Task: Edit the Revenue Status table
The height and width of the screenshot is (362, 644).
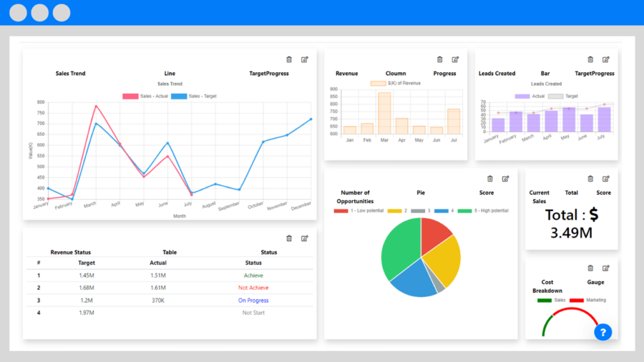Action: (305, 239)
